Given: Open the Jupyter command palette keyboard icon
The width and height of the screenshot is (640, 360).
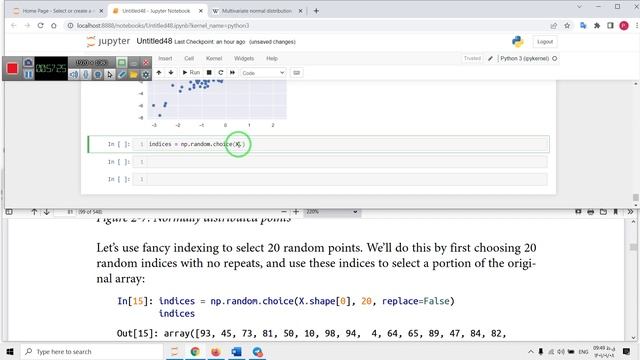Looking at the screenshot, I should point(297,73).
